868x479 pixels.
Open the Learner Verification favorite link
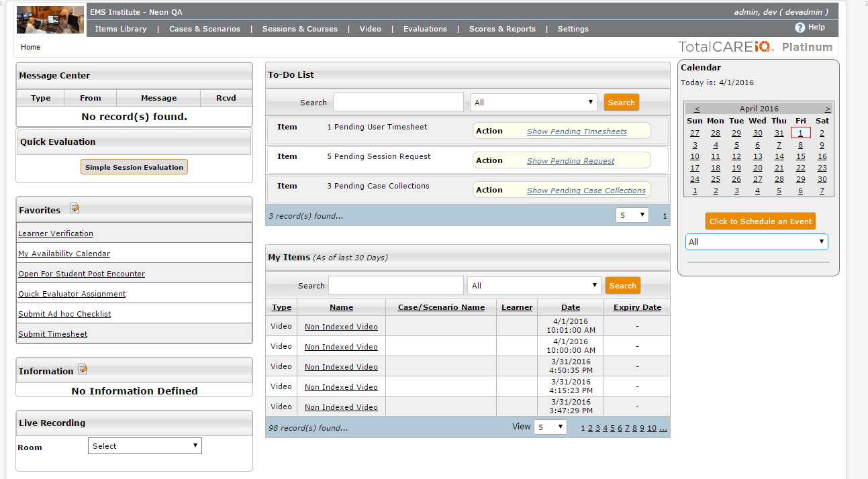pos(56,233)
